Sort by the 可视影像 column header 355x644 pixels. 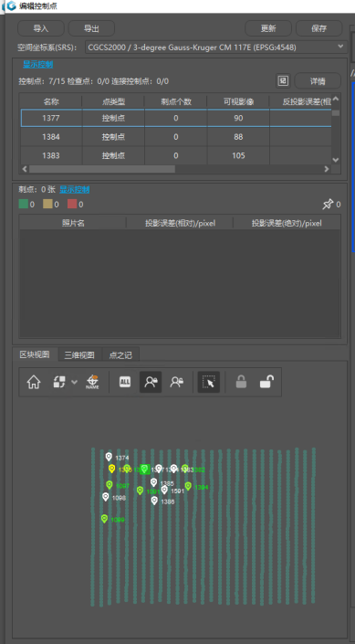point(238,101)
